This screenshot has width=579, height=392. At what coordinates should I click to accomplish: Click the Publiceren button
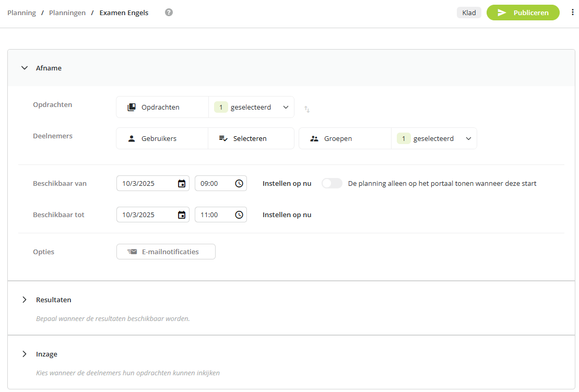[x=523, y=13]
